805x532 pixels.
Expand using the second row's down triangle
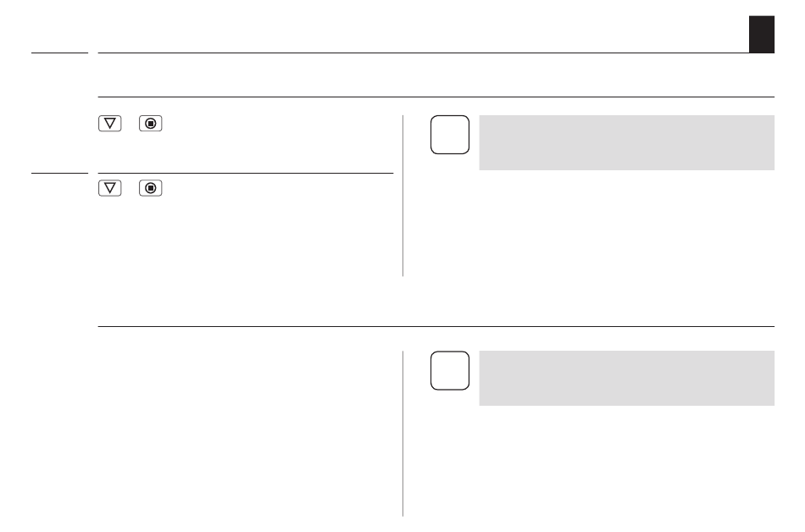point(110,188)
